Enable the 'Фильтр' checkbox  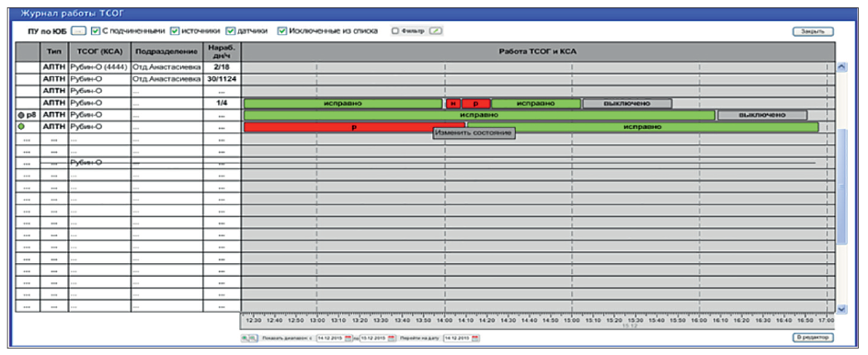[395, 31]
